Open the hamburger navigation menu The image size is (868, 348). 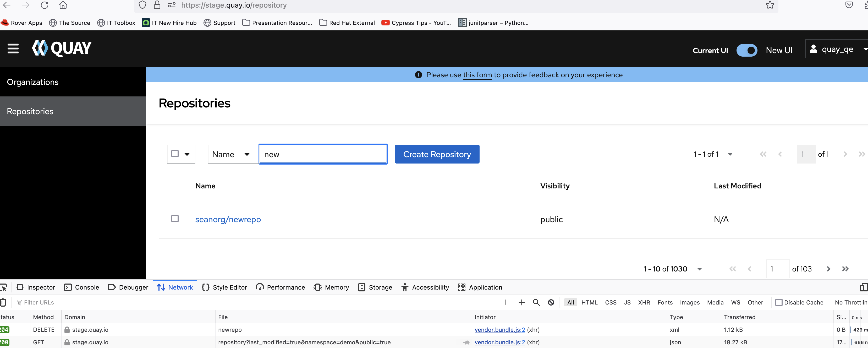13,48
